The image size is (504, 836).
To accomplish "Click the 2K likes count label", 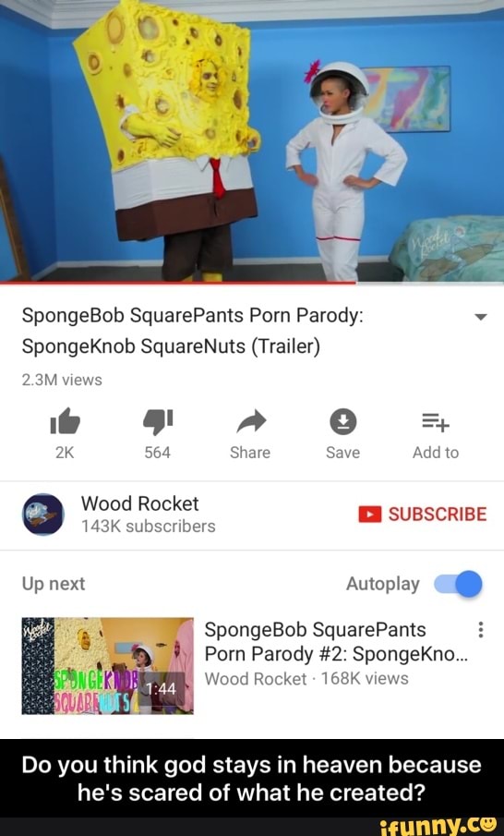I will pyautogui.click(x=65, y=453).
